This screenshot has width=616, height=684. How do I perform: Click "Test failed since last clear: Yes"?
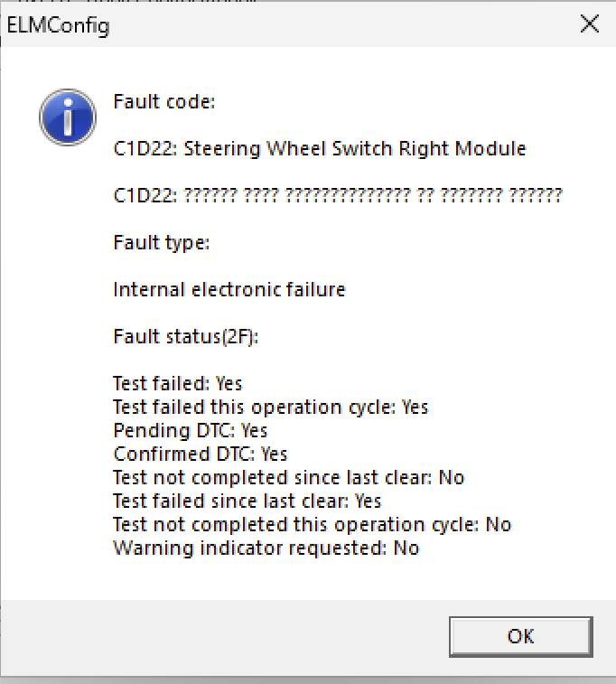[x=247, y=501]
